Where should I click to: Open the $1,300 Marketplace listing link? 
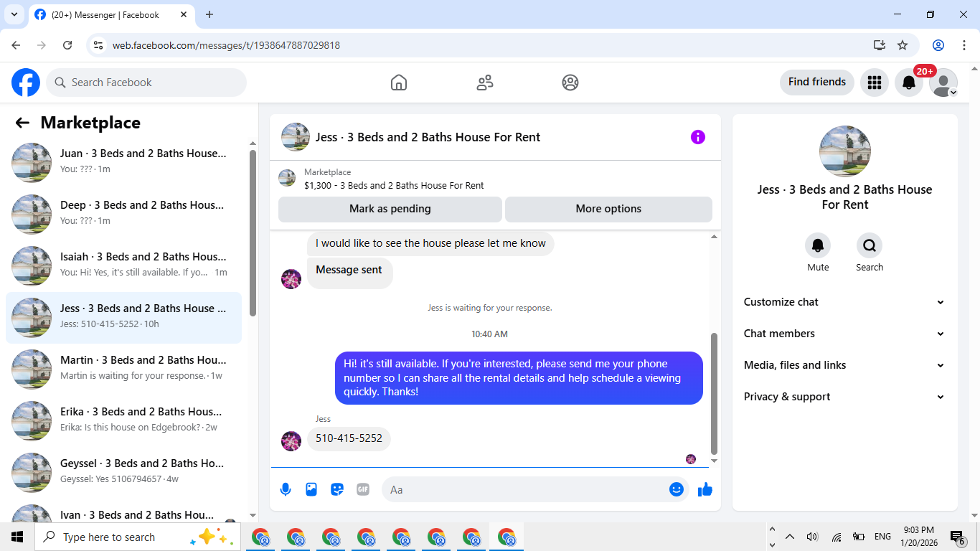(x=394, y=185)
